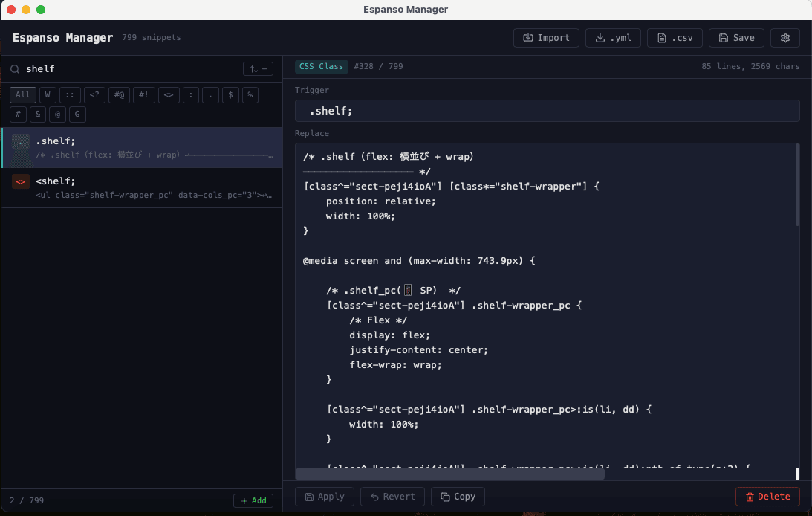Open settings via the gear icon

point(785,38)
